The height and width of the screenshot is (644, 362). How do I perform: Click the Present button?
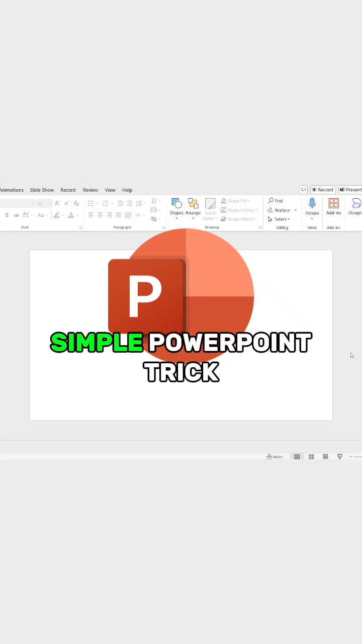350,190
